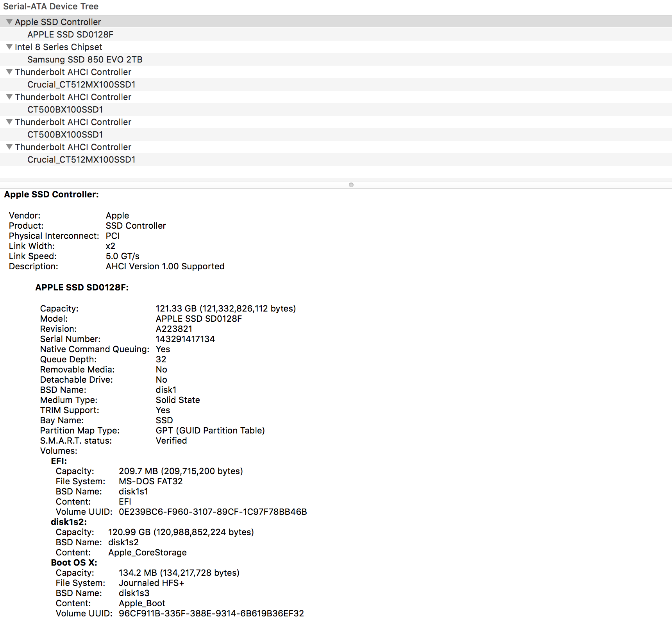The width and height of the screenshot is (672, 634).
Task: Click Partition Map Type GPT value
Action: (210, 430)
